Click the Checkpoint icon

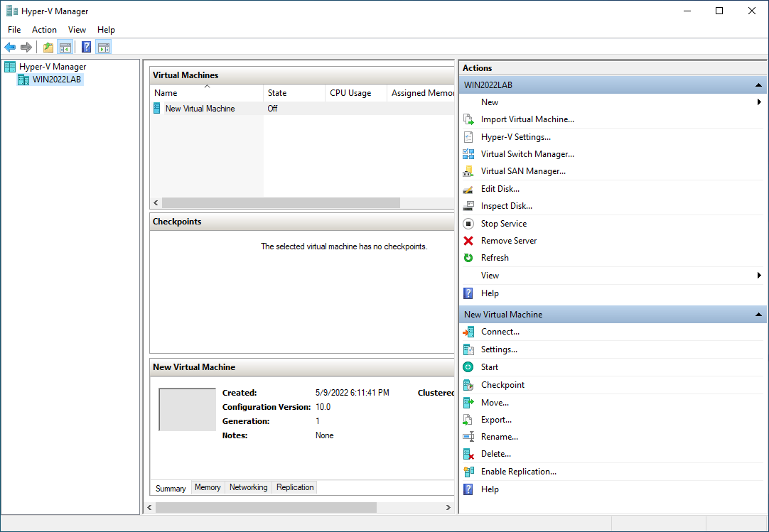[468, 385]
